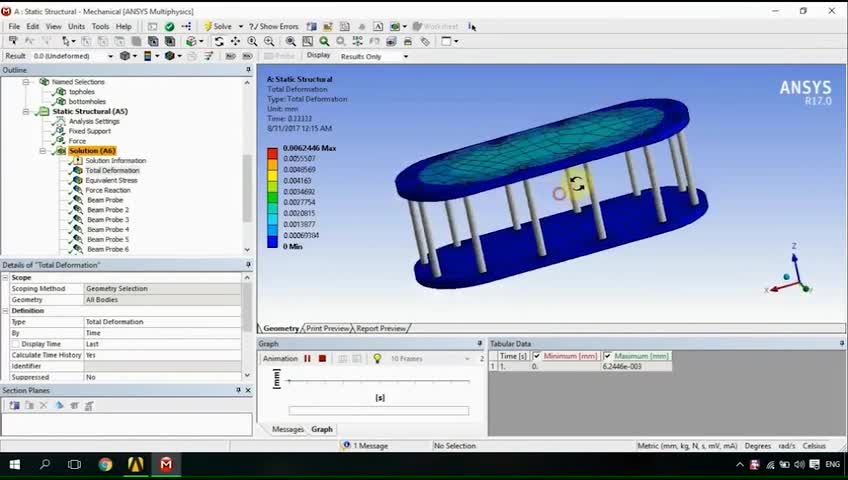Click the green checkmark toolbar icon
The image size is (848, 480).
point(169,26)
